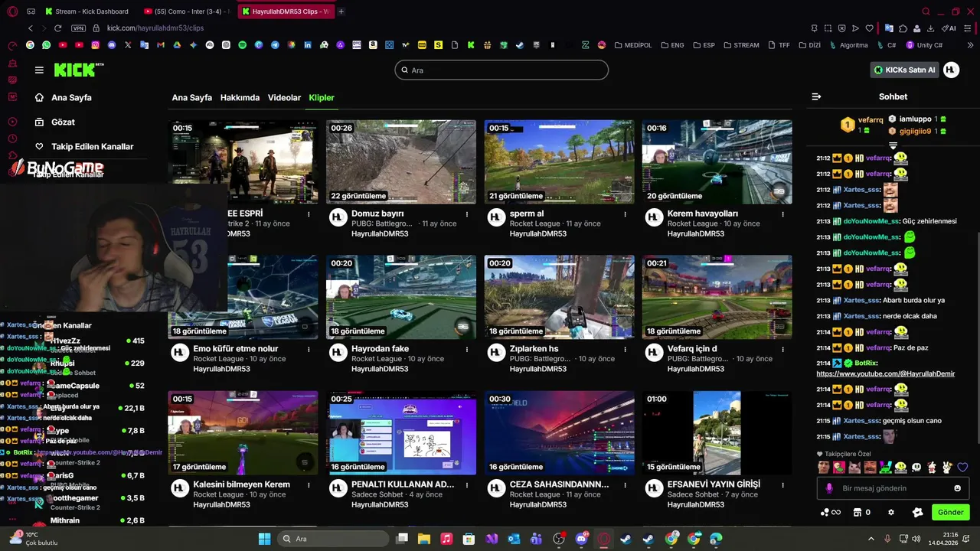Viewport: 980px width, 551px height.
Task: Open the Windows Start button
Action: coord(264,539)
